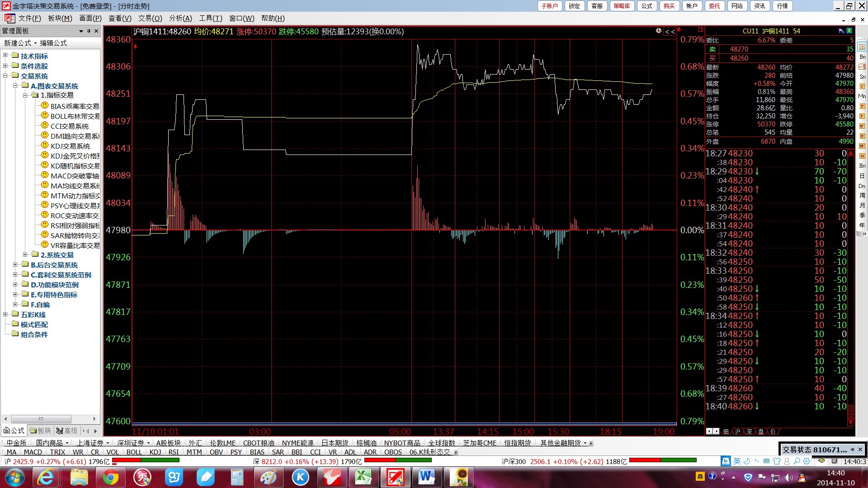Screen dimensions: 868x488
Task: Open the Excel icon in the taskbar
Action: [x=363, y=477]
